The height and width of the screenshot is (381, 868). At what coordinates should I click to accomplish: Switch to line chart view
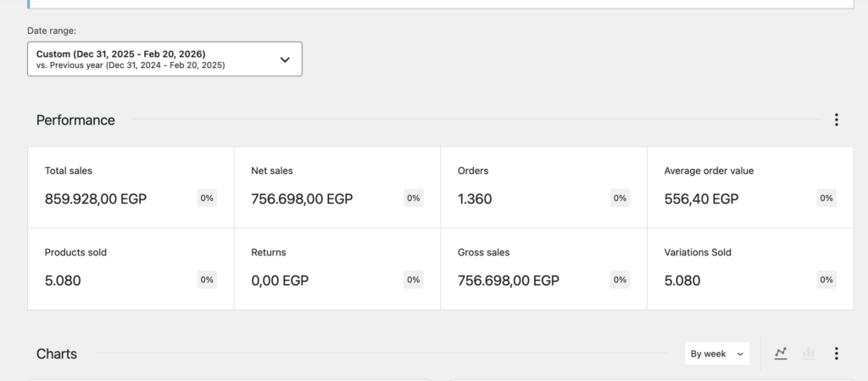tap(781, 354)
